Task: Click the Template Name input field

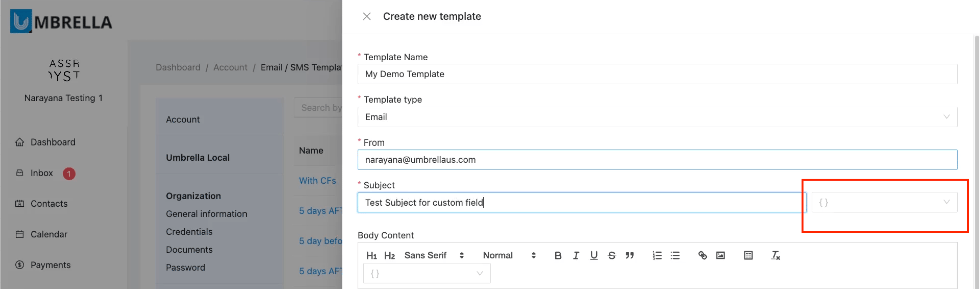Action: coord(657,74)
